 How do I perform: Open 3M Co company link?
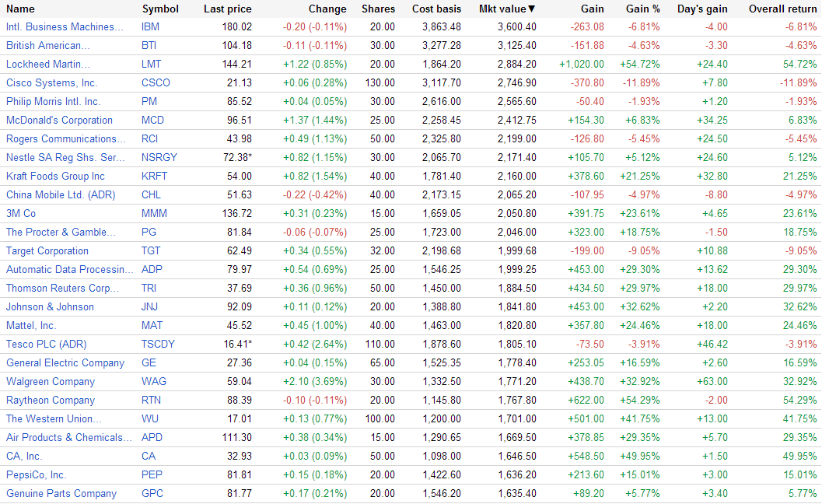21,214
